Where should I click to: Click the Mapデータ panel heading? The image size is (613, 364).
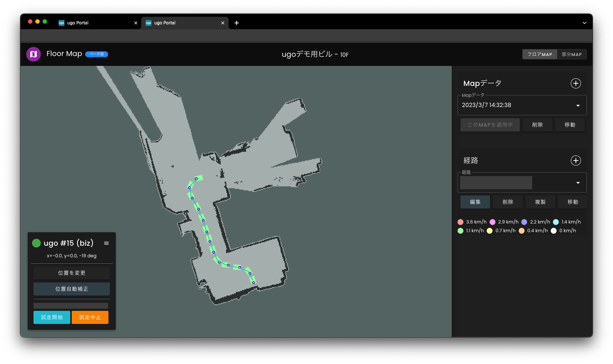(482, 83)
